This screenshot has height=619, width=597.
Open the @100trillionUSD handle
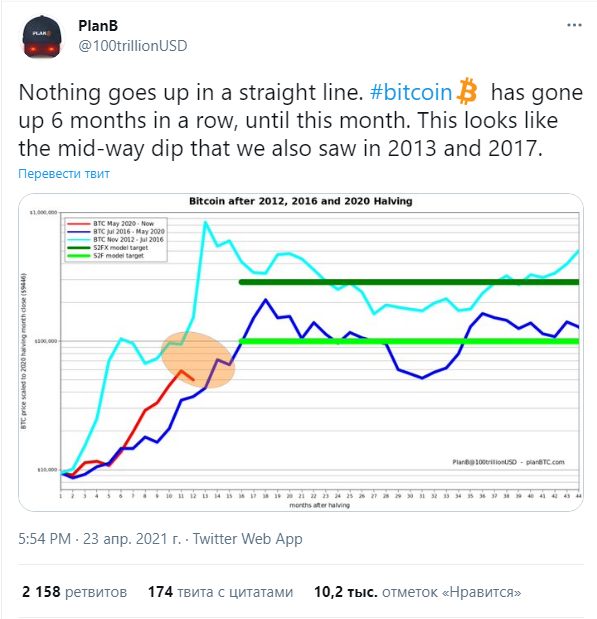click(133, 46)
